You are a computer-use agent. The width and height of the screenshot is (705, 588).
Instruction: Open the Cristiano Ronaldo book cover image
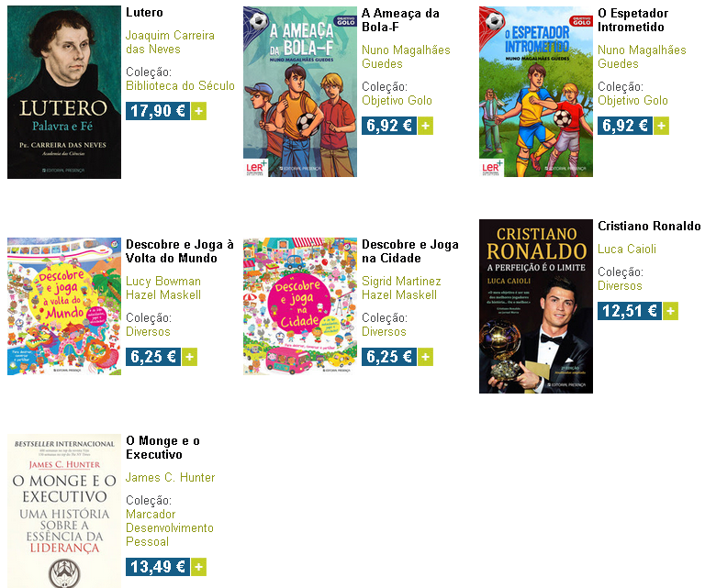click(536, 306)
